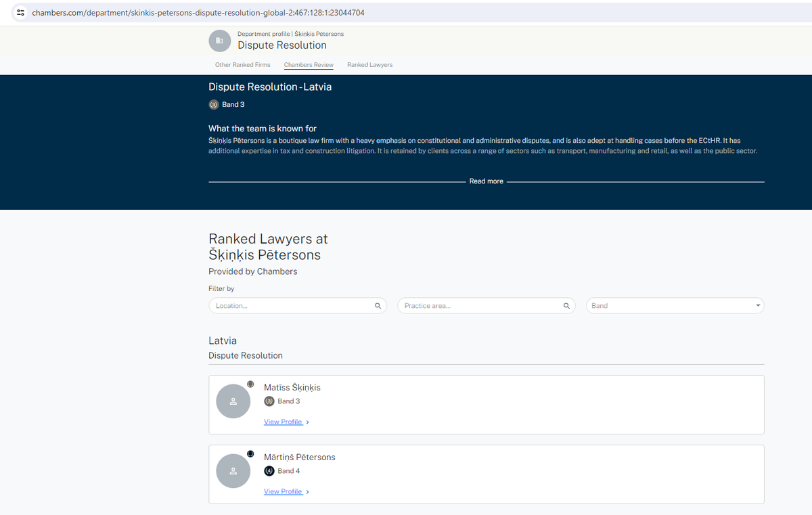Click small badge dot on Mārtiņš Pētersons avatar
Screen dimensions: 812x515
coord(250,454)
